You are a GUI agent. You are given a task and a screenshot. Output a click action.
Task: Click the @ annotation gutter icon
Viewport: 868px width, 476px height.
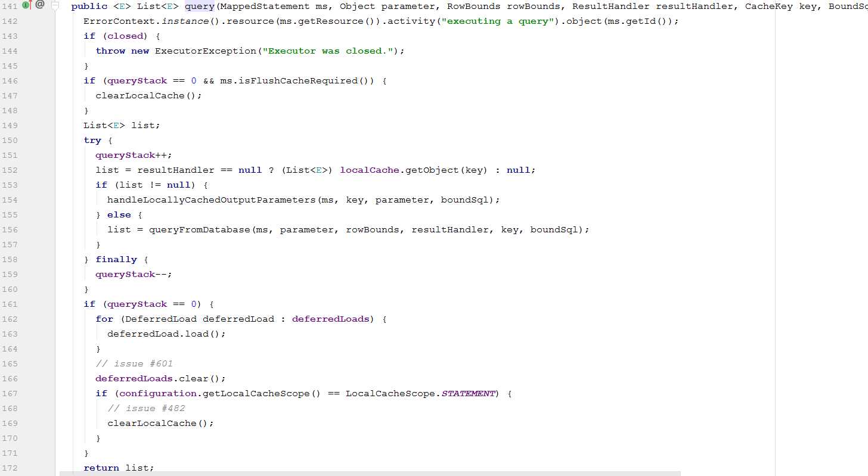coord(40,5)
